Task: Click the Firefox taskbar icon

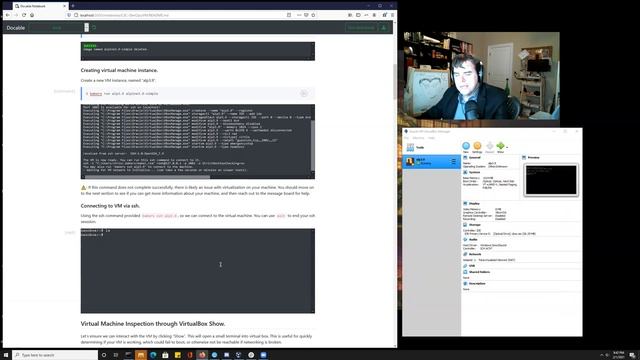Action: (202, 355)
